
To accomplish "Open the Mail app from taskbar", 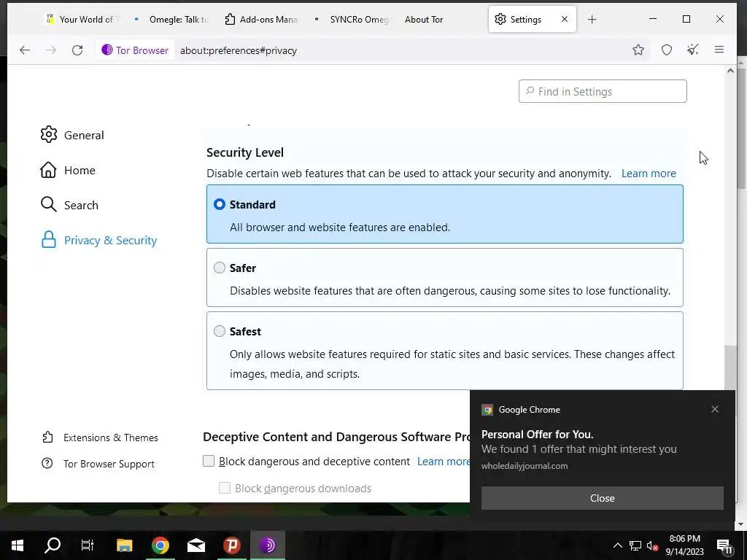I will pyautogui.click(x=196, y=545).
